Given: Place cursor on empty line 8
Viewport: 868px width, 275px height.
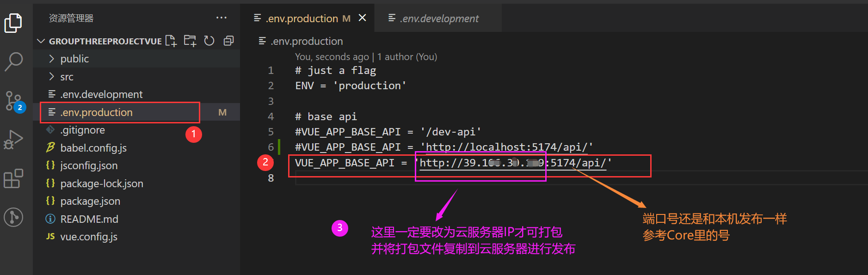Looking at the screenshot, I should tap(581, 178).
